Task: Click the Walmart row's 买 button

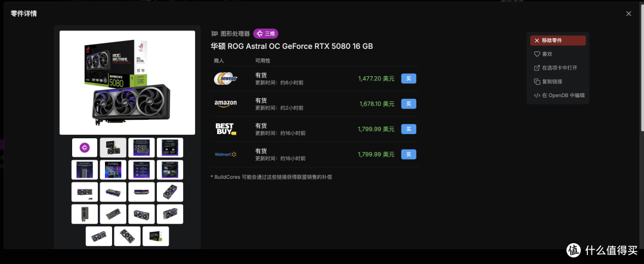Action: pyautogui.click(x=408, y=154)
